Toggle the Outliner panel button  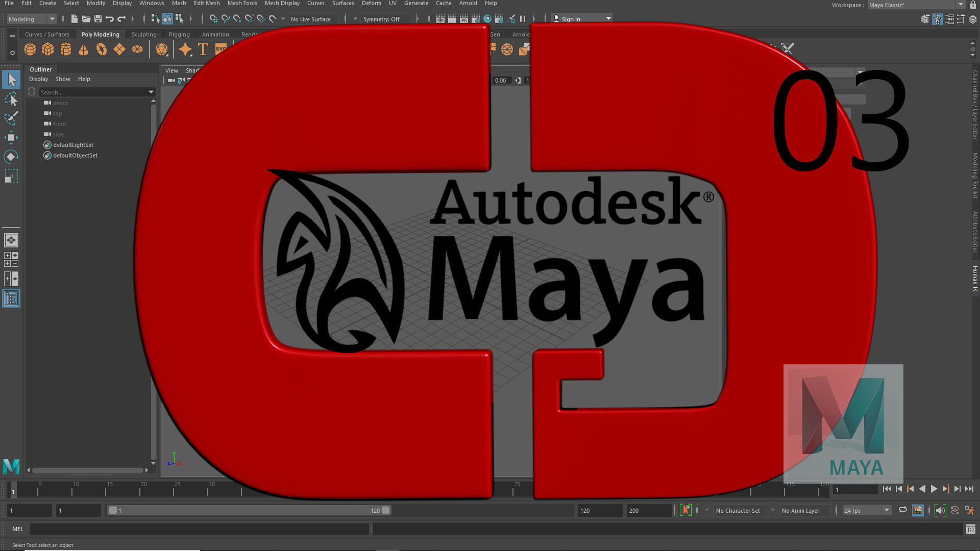click(11, 298)
